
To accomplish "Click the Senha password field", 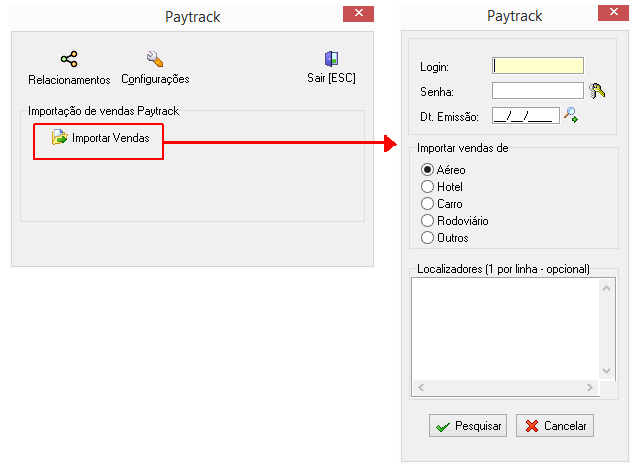I will [x=538, y=90].
